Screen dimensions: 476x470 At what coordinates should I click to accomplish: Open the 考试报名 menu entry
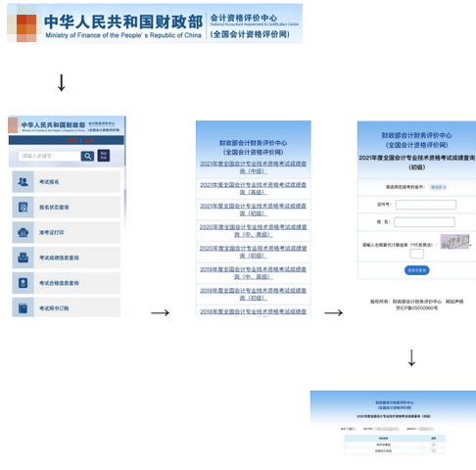point(67,181)
